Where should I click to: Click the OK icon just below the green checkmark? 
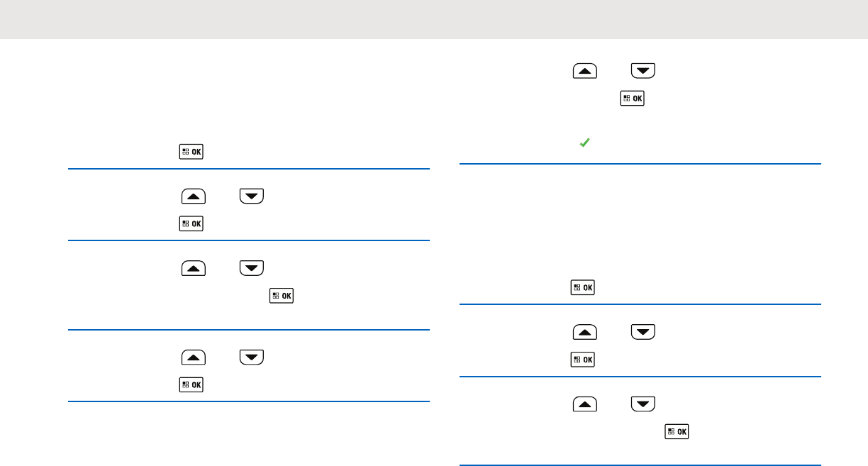tap(583, 288)
